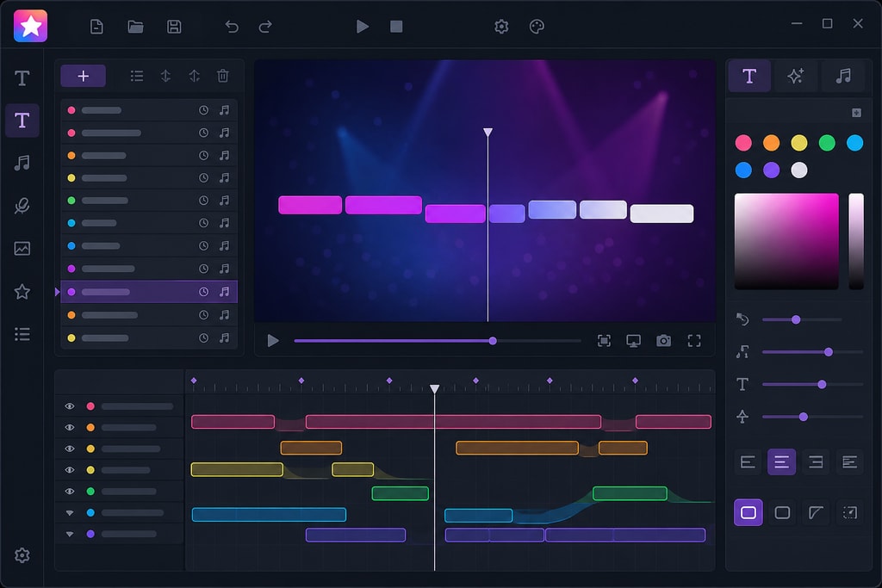Create a new file from toolbar
The height and width of the screenshot is (588, 882).
(x=96, y=27)
